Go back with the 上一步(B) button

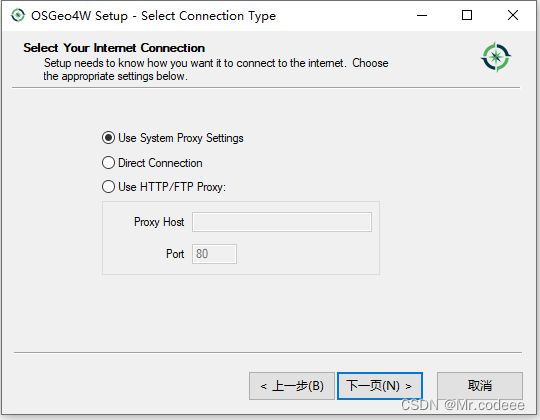[292, 386]
